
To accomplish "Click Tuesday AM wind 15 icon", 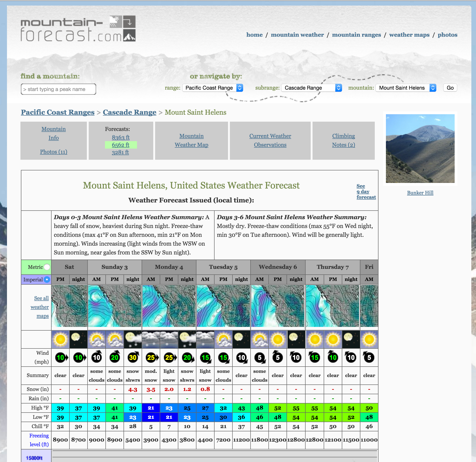I will click(206, 358).
